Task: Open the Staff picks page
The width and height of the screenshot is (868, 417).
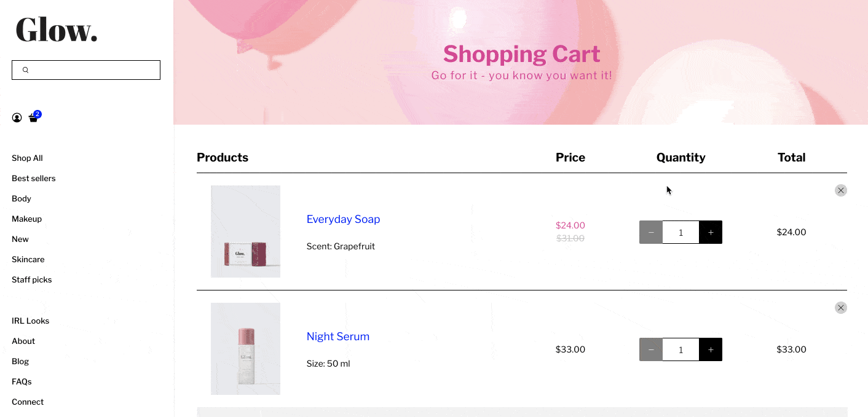Action: [x=32, y=279]
